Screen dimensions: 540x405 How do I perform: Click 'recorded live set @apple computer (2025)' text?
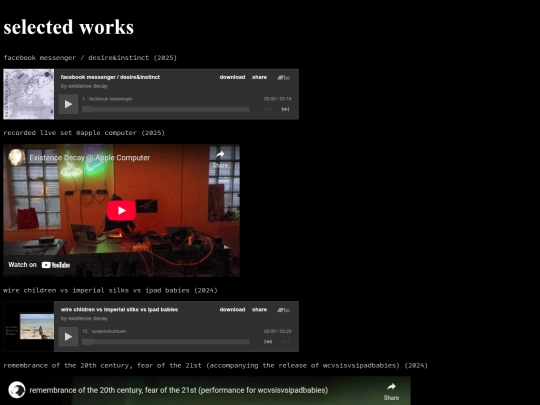[x=84, y=133]
